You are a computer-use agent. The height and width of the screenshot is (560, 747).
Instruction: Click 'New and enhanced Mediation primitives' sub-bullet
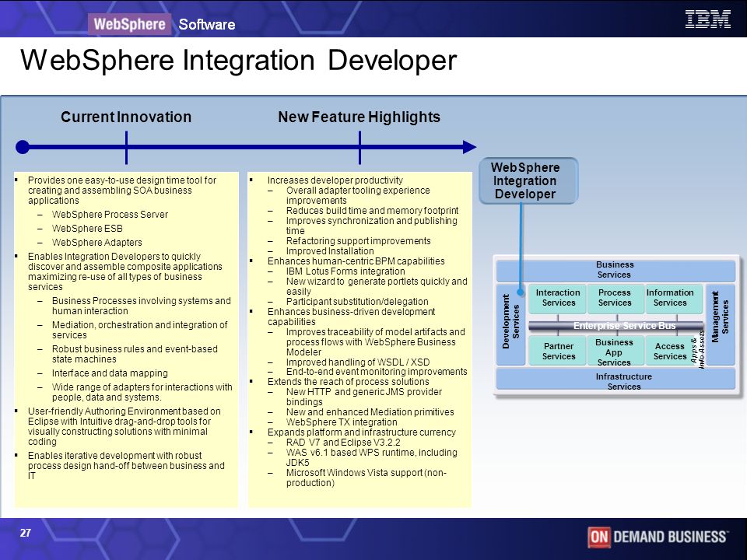[370, 412]
